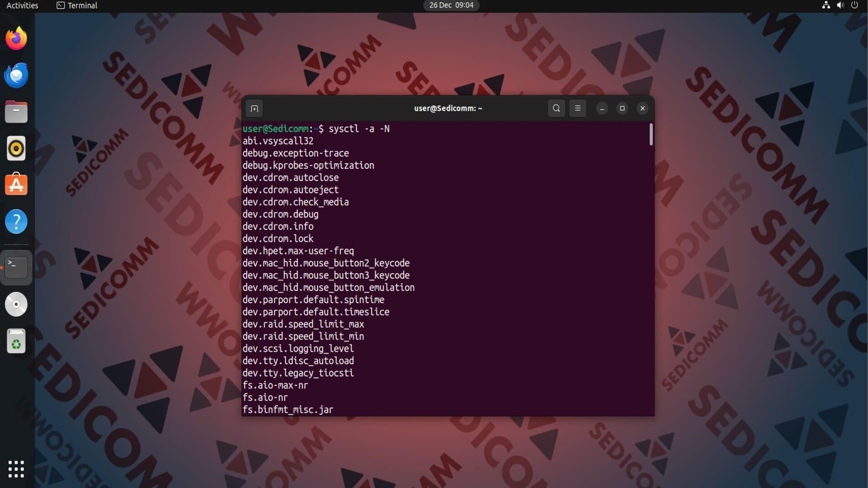Open Ubuntu Software center
This screenshot has width=868, height=488.
click(16, 185)
